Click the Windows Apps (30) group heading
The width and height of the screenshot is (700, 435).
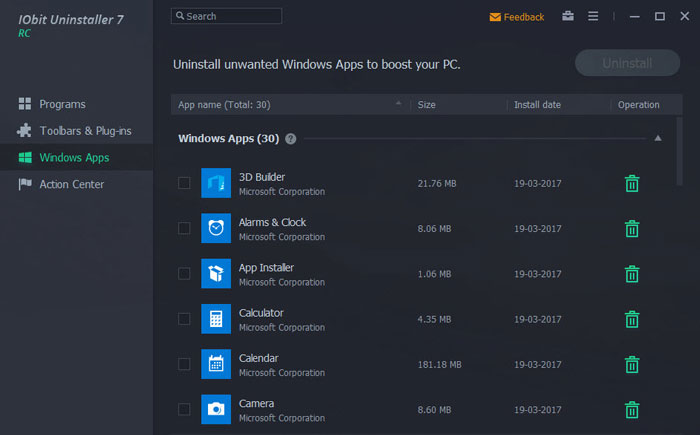coord(229,139)
